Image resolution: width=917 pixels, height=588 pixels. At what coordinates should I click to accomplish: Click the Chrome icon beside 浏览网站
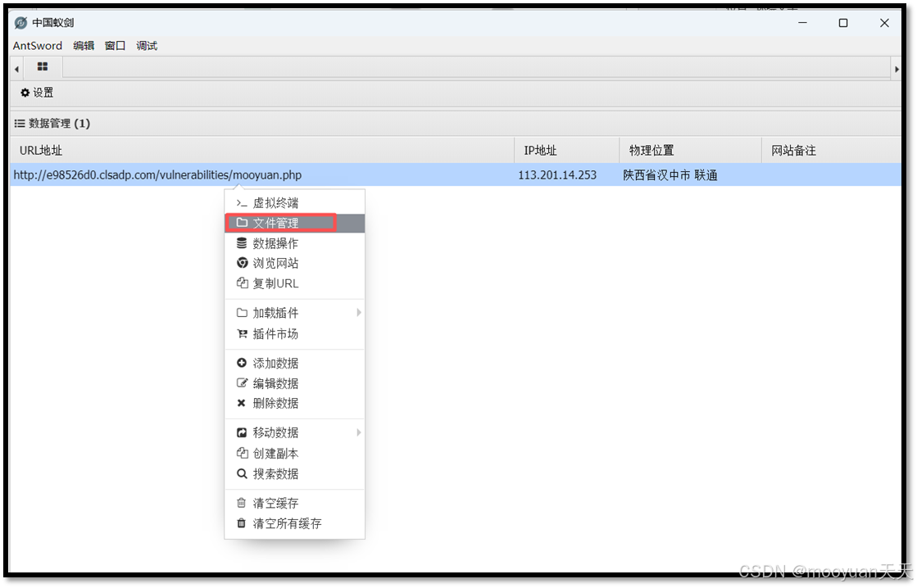(x=242, y=263)
